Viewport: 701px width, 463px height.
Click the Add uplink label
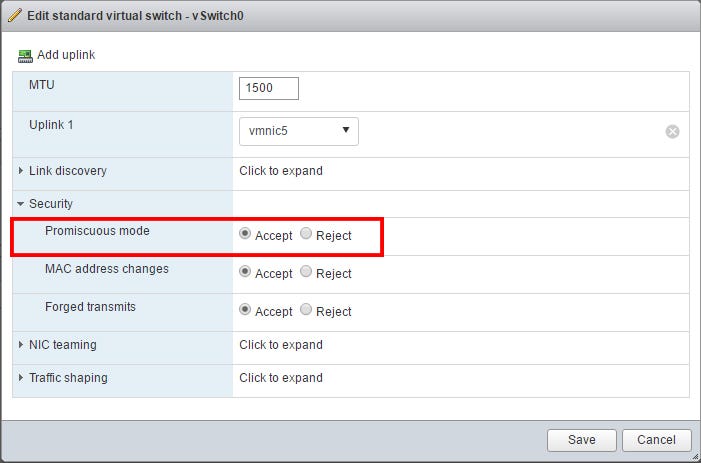(x=66, y=54)
